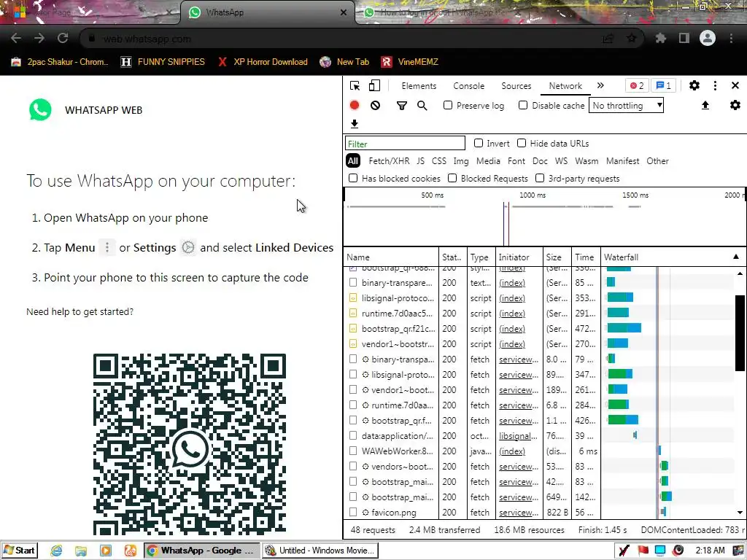The image size is (747, 560).
Task: Select the Network tab
Action: coord(565,86)
